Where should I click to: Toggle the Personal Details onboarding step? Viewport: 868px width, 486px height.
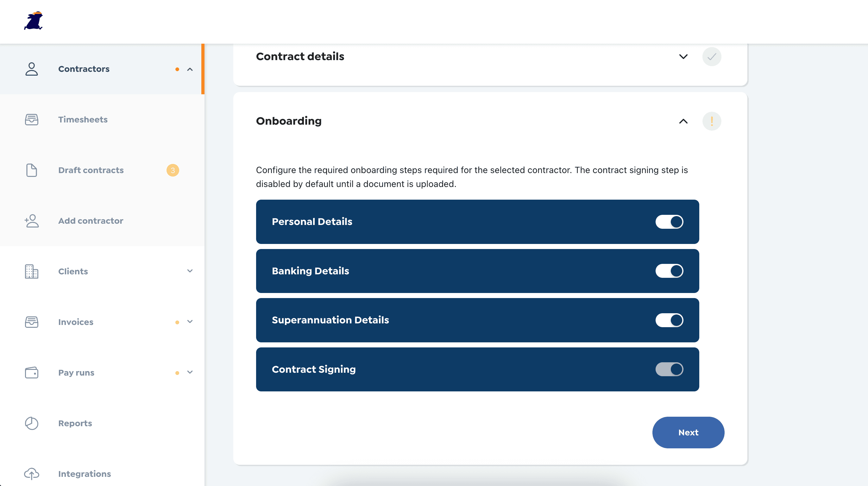click(x=669, y=221)
